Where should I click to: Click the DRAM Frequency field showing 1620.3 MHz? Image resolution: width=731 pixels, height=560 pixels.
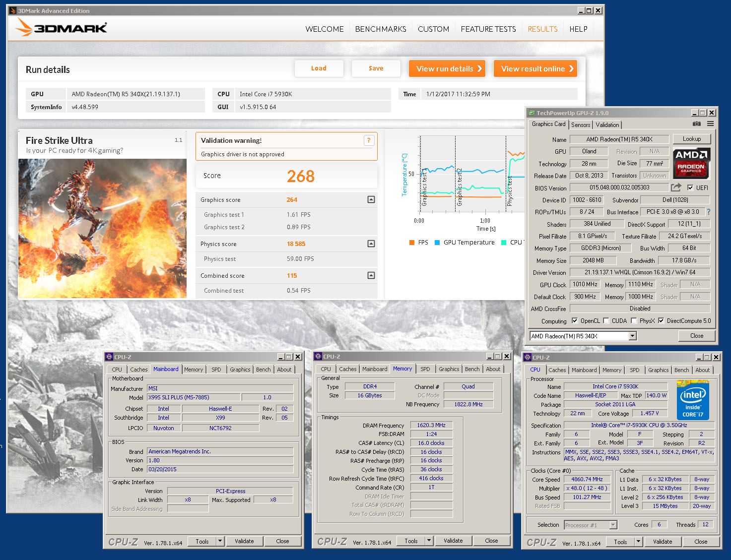click(x=431, y=425)
